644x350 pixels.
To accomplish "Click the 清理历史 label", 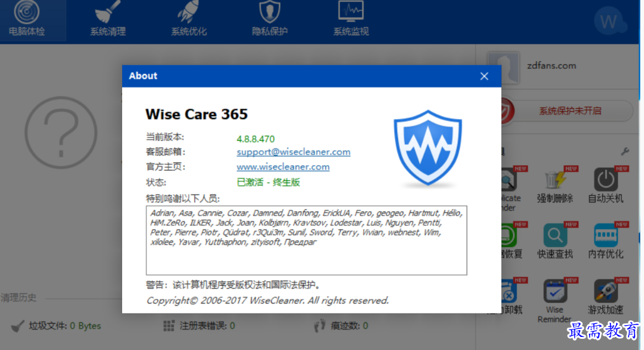I will (19, 298).
